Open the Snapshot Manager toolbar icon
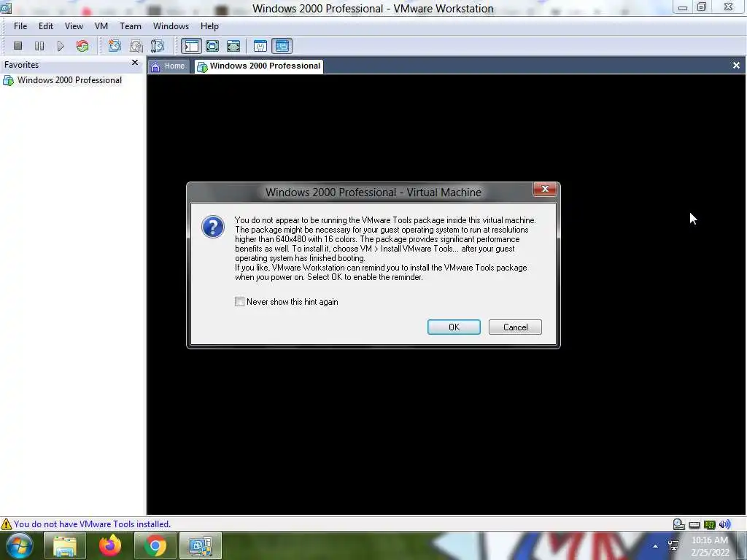 pyautogui.click(x=158, y=46)
